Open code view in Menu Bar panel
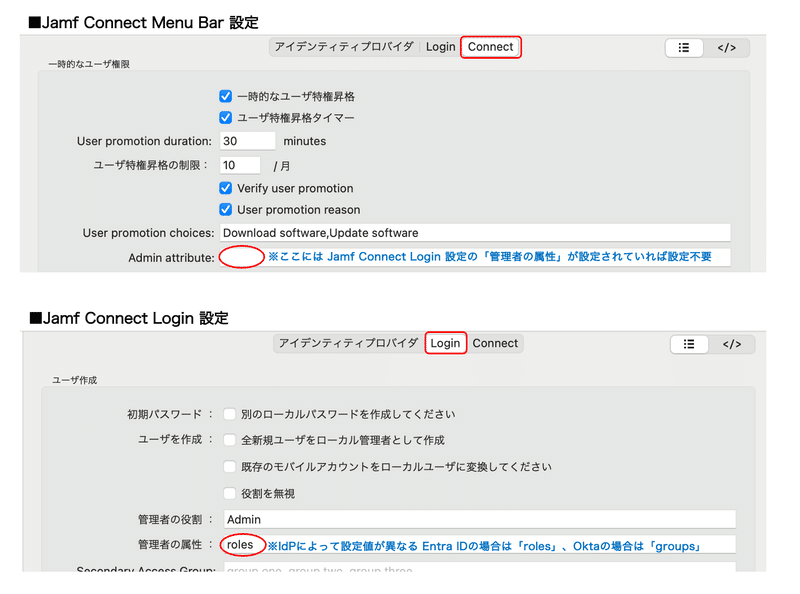 tap(727, 48)
